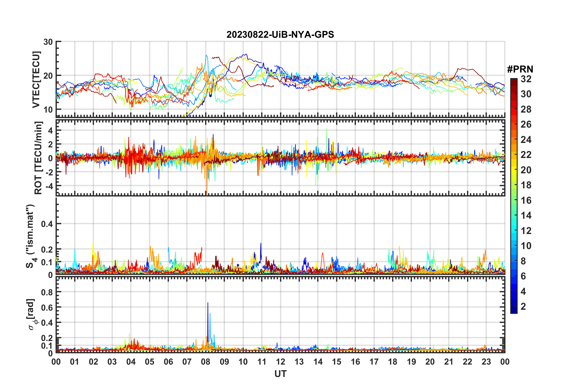Click the "16" label on the PRN colorbar
This screenshot has width=561, height=392.
click(526, 200)
